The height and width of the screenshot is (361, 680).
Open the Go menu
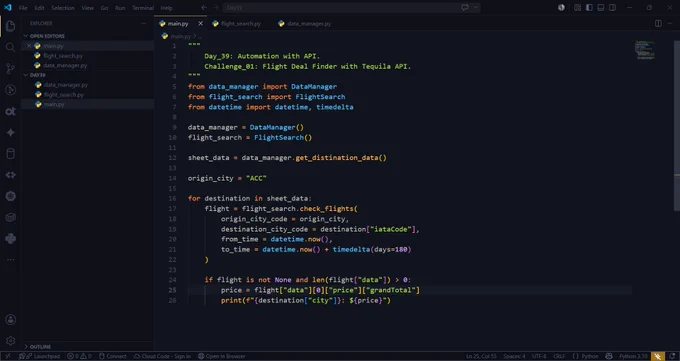coord(105,8)
